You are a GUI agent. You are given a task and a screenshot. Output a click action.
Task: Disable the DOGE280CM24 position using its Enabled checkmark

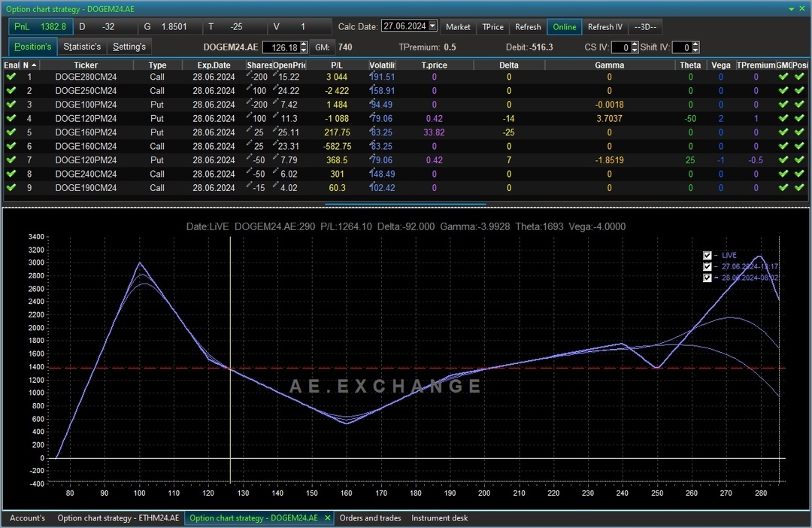(x=11, y=77)
